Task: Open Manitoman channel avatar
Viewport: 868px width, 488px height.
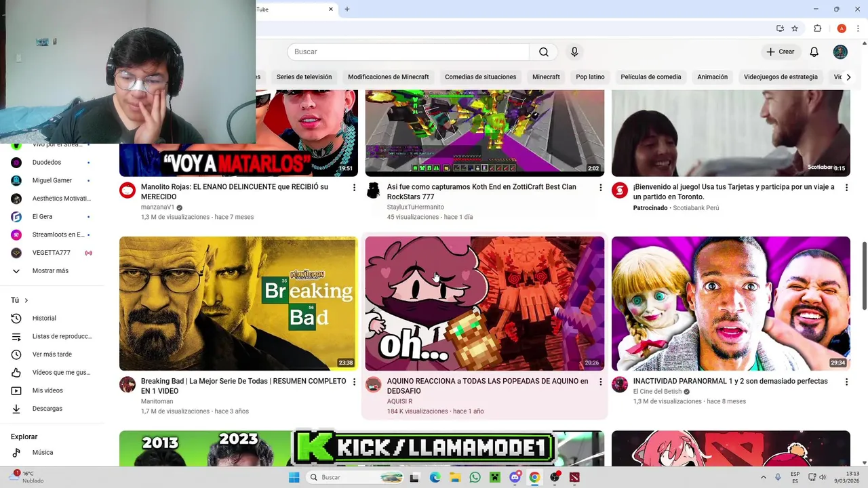Action: (x=127, y=385)
